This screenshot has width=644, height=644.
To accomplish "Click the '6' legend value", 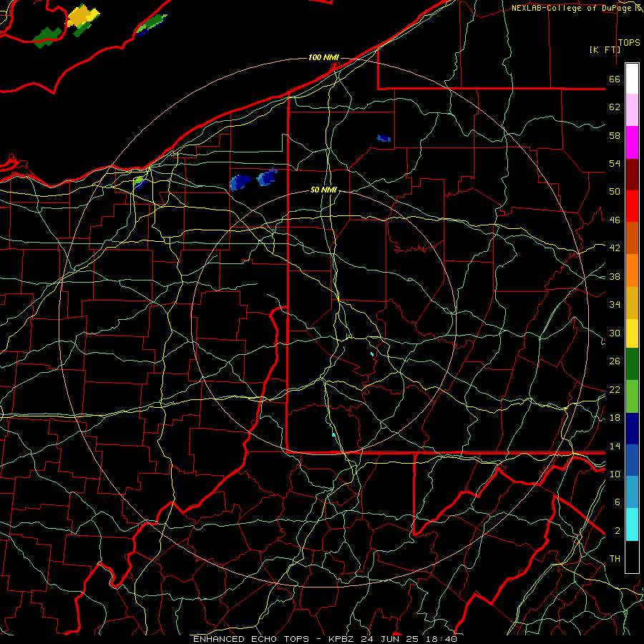I will tap(618, 502).
